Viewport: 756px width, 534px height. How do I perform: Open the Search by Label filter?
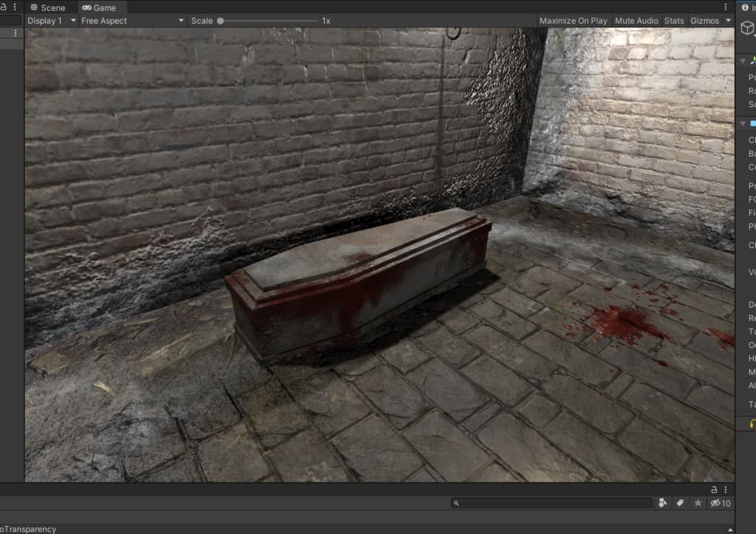[x=680, y=503]
